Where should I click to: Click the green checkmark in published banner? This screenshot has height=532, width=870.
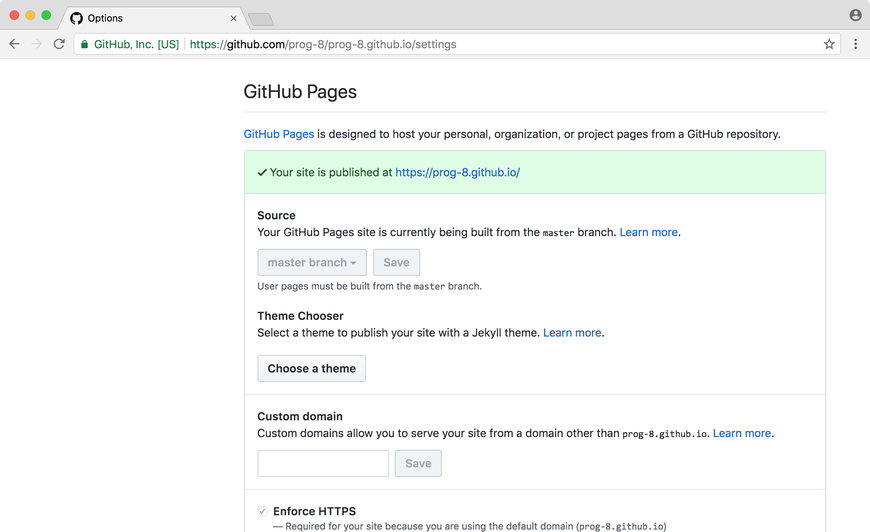262,173
